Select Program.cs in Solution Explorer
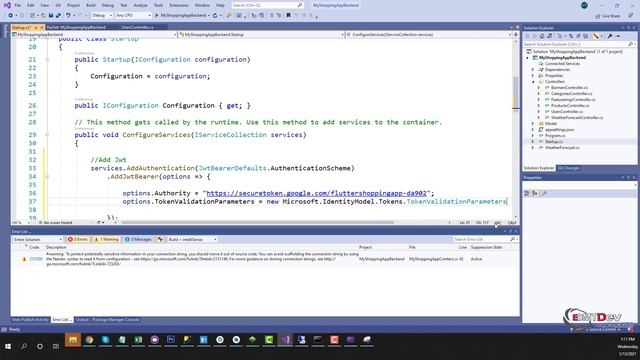640x360 pixels. click(555, 136)
